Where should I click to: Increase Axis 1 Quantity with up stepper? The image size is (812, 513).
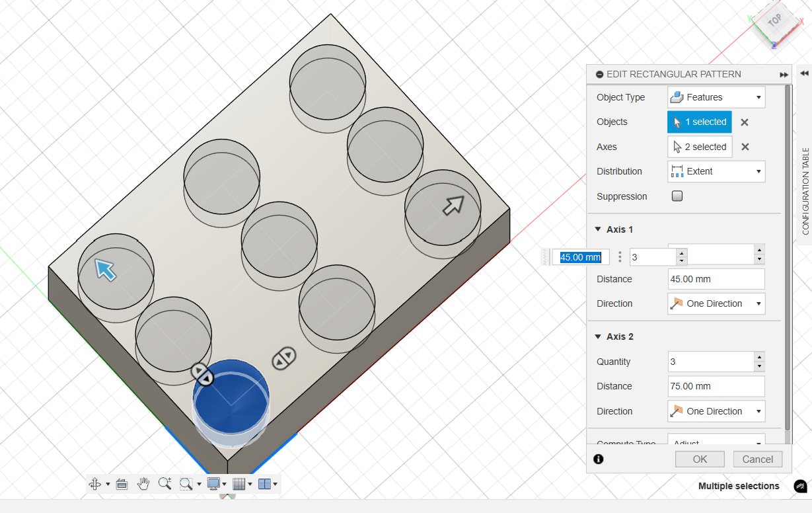760,250
